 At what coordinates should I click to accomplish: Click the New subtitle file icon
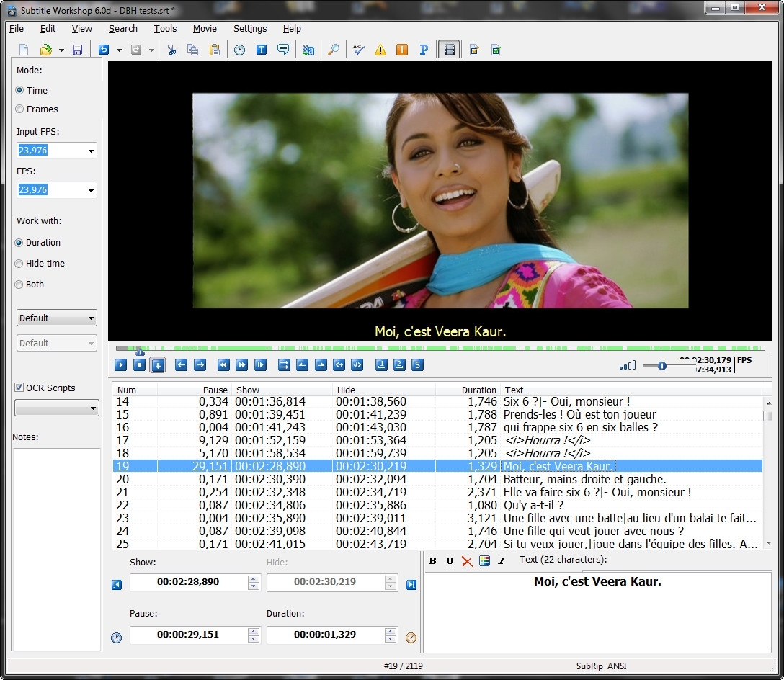point(24,50)
